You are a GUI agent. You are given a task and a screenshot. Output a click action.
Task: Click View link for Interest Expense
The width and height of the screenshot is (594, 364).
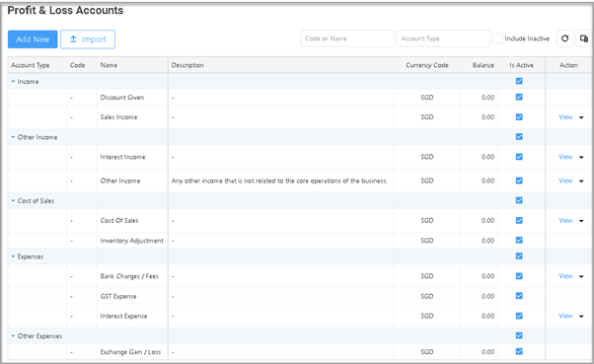pyautogui.click(x=565, y=316)
